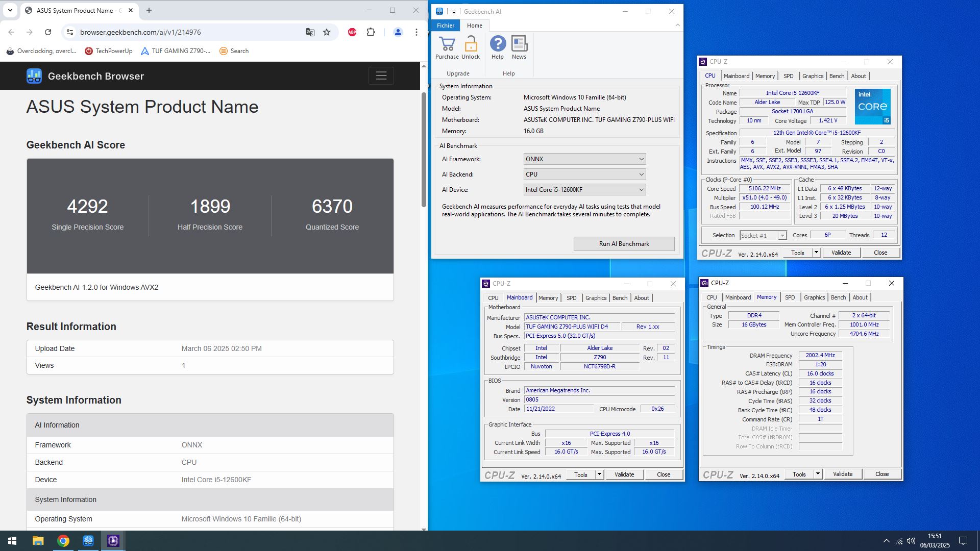Reload the Chrome page
Image resolution: width=980 pixels, height=551 pixels.
48,32
